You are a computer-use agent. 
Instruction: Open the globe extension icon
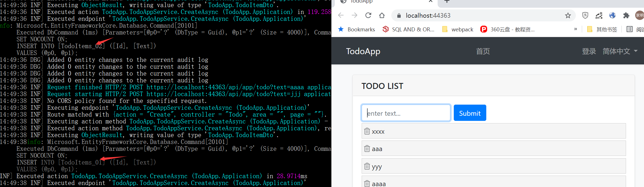pyautogui.click(x=612, y=15)
